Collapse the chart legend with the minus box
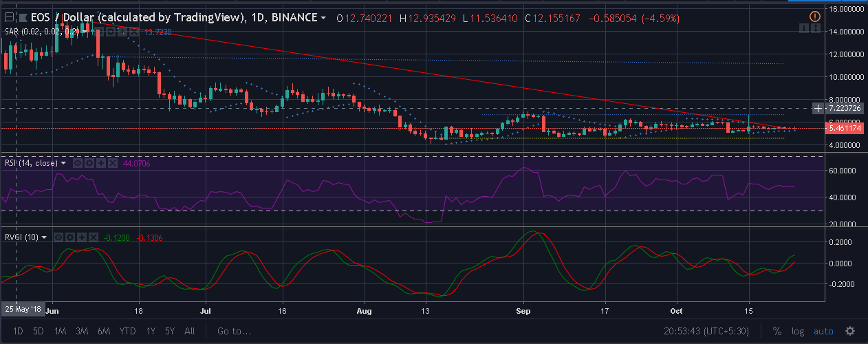This screenshot has height=344, width=868. [x=10, y=17]
